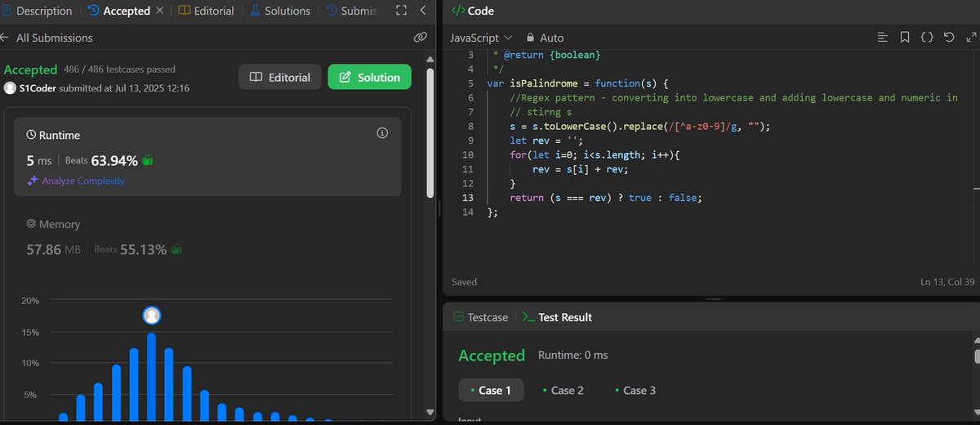Open the Editorial tab in top bar

pos(206,11)
